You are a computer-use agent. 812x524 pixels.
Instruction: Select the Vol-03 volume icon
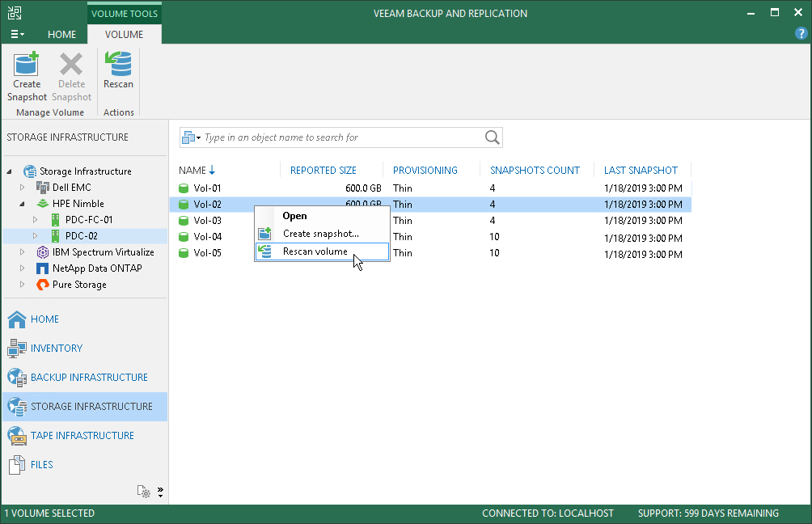[x=184, y=221]
